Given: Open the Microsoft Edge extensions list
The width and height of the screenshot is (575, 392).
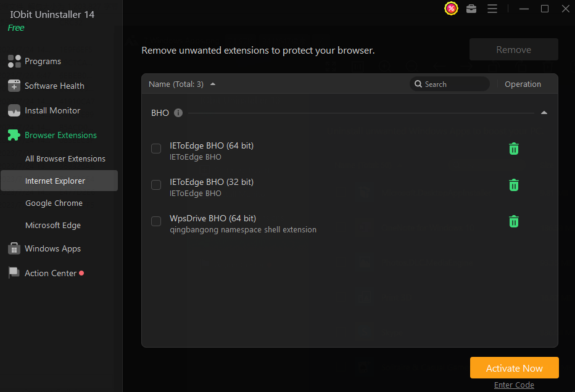Looking at the screenshot, I should coord(53,225).
